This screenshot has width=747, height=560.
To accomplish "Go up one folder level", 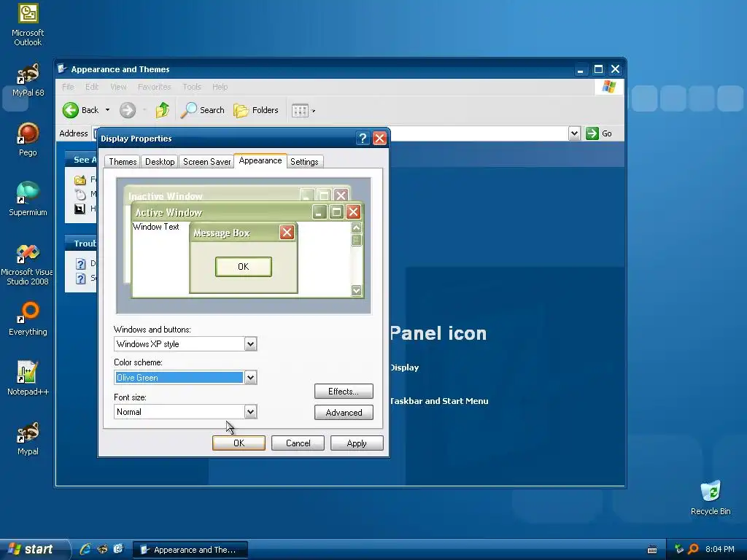I will (x=163, y=110).
